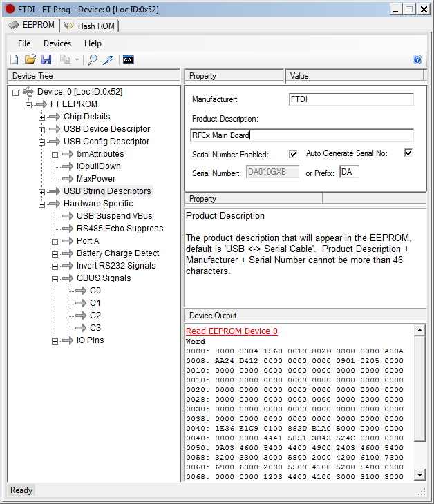Open the Devices menu
Viewport: 434px width, 504px height.
point(57,43)
